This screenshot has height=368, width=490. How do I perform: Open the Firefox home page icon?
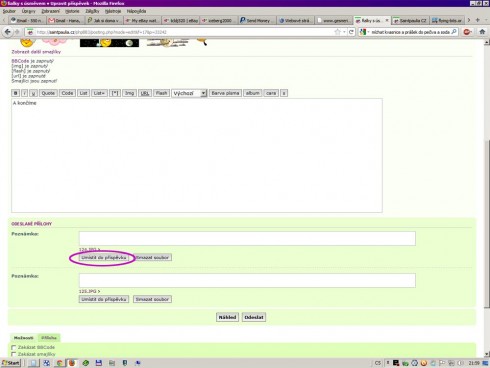pos(482,32)
